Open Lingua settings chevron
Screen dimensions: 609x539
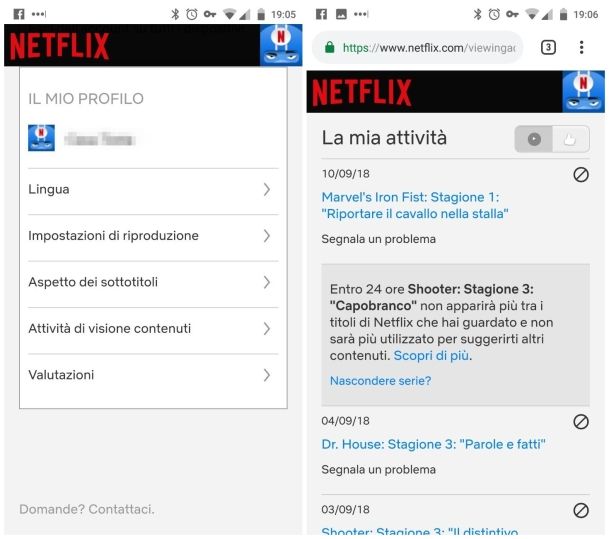[x=266, y=190]
